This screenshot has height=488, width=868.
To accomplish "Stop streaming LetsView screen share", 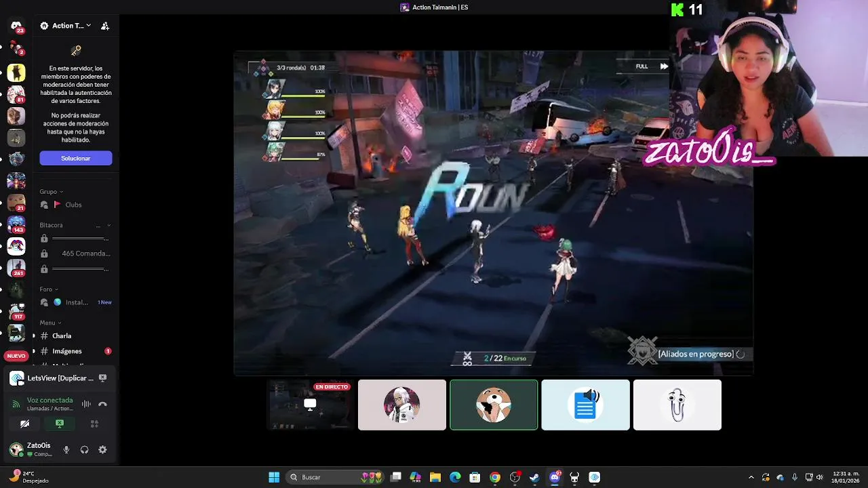I will tap(102, 378).
